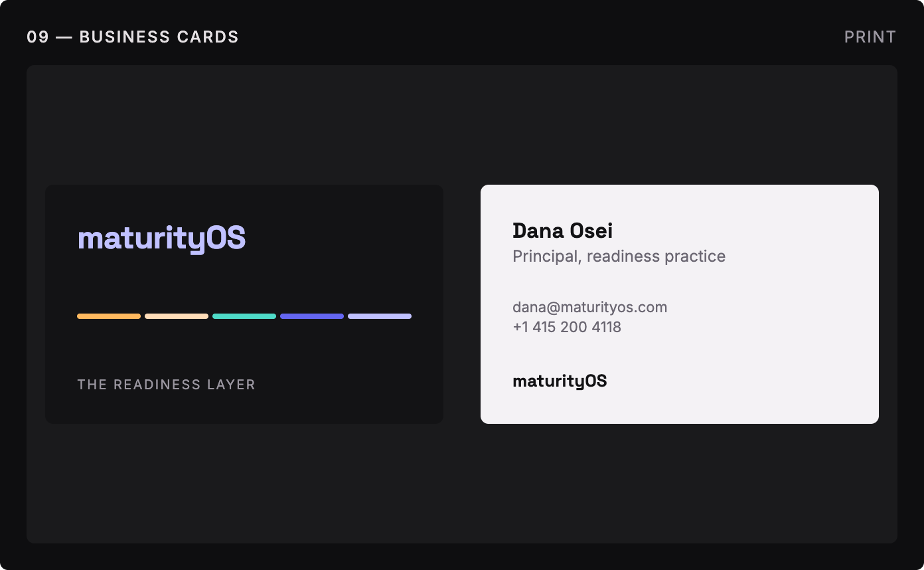Click the lavender maturityOS logo wordmark
Viewport: 924px width, 570px height.
point(161,239)
